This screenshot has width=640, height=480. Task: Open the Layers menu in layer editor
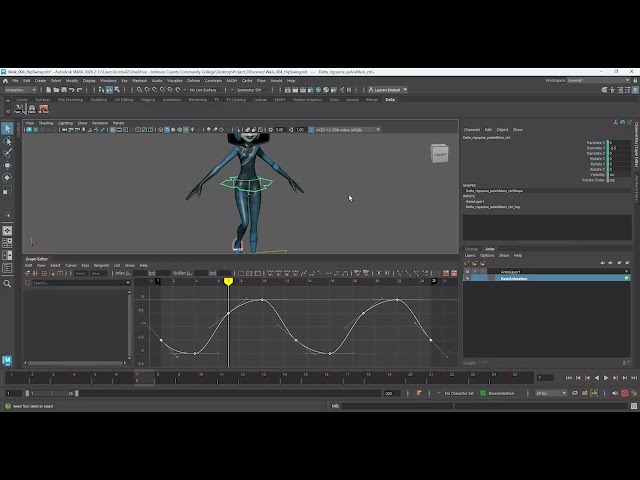470,256
